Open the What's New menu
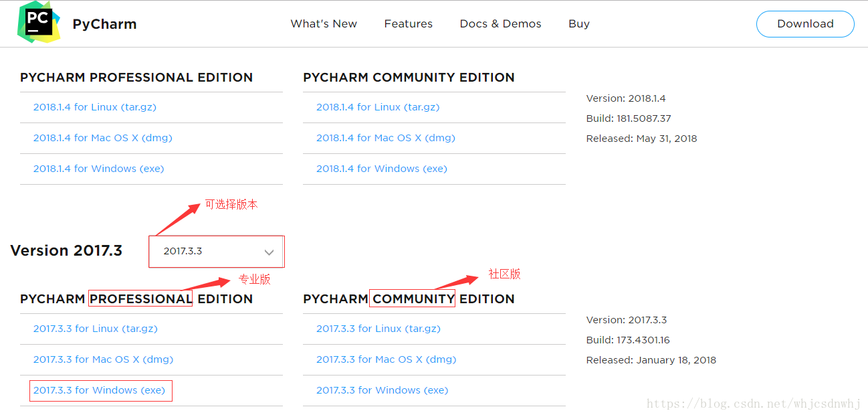Screen dimensions: 868x417 click(324, 23)
